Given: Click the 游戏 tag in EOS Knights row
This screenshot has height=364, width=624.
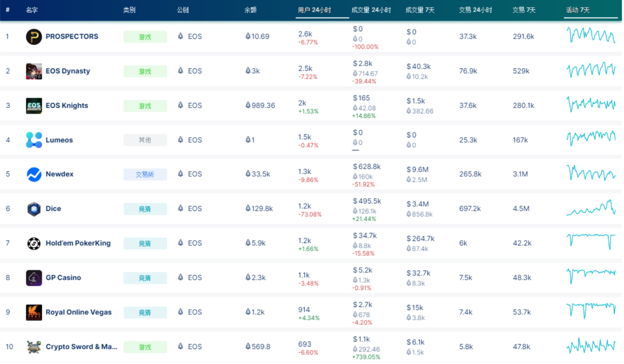Looking at the screenshot, I should click(145, 106).
